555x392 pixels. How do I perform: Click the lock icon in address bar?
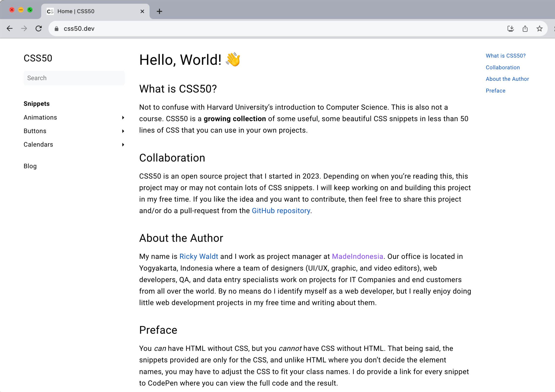(x=57, y=29)
